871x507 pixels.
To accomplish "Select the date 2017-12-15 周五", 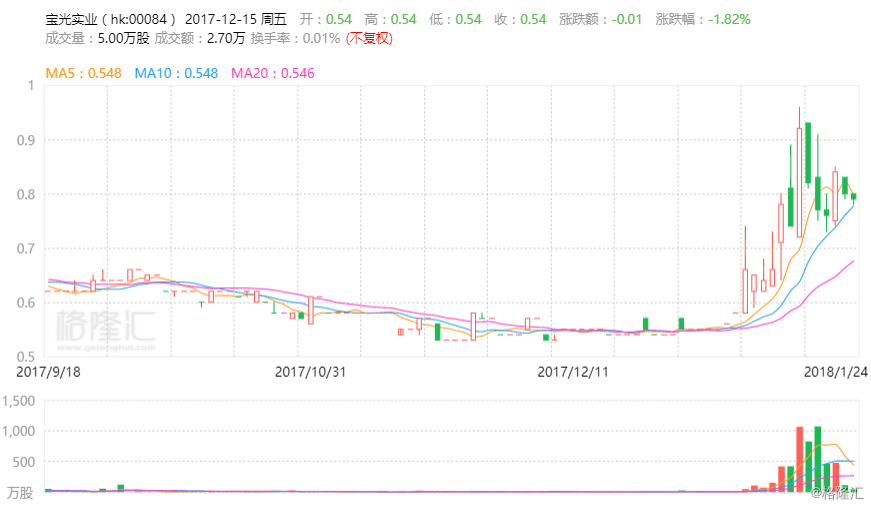I will [x=236, y=19].
